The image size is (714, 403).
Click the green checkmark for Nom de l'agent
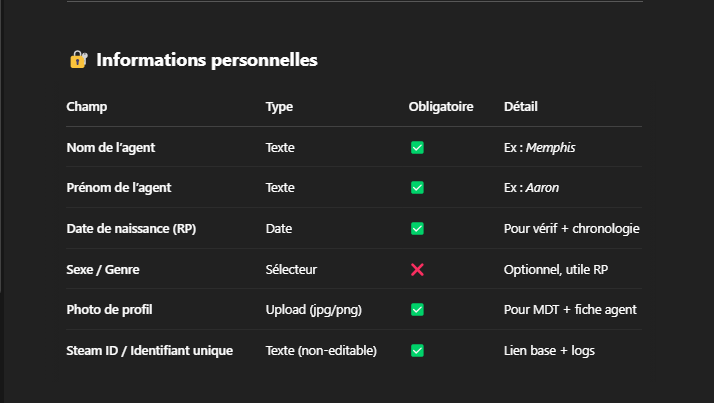tap(417, 147)
